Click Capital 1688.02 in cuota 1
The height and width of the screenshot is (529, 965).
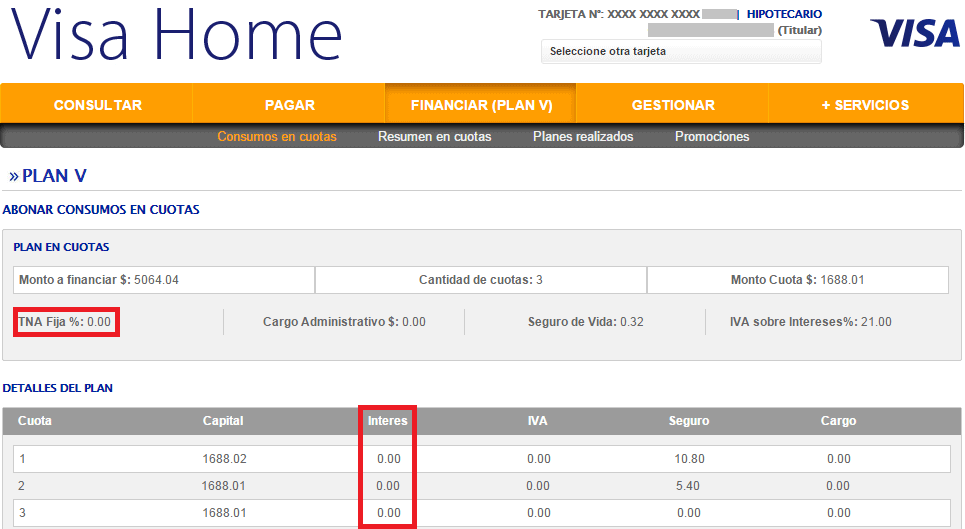[x=224, y=459]
